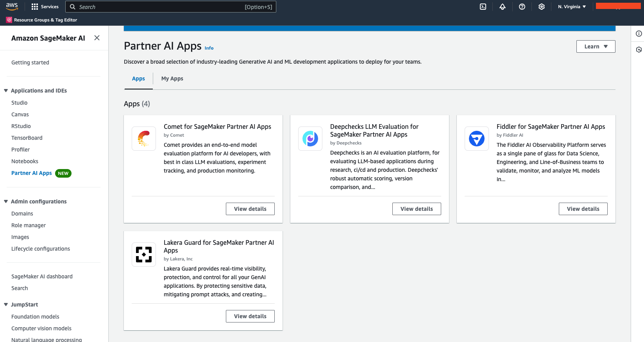This screenshot has width=644, height=342.
Task: View details for Comet app
Action: coord(250,209)
